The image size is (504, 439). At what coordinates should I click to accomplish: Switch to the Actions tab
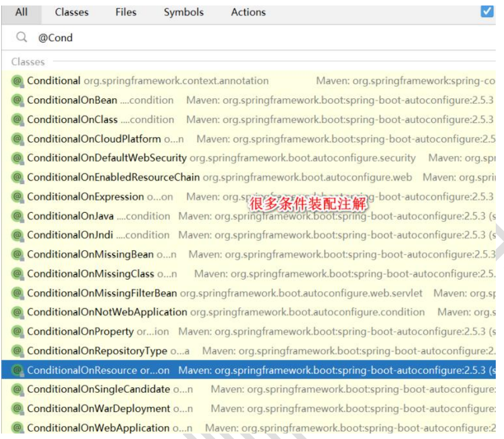(x=248, y=12)
